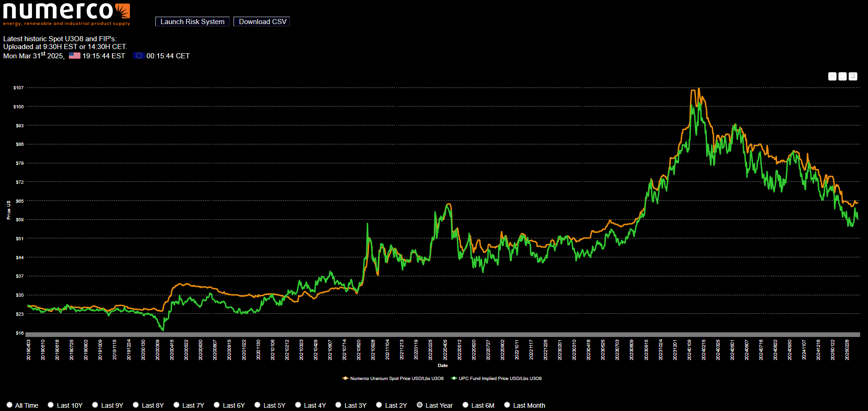The width and height of the screenshot is (868, 411).
Task: Select the Last 6Y range
Action: click(217, 405)
